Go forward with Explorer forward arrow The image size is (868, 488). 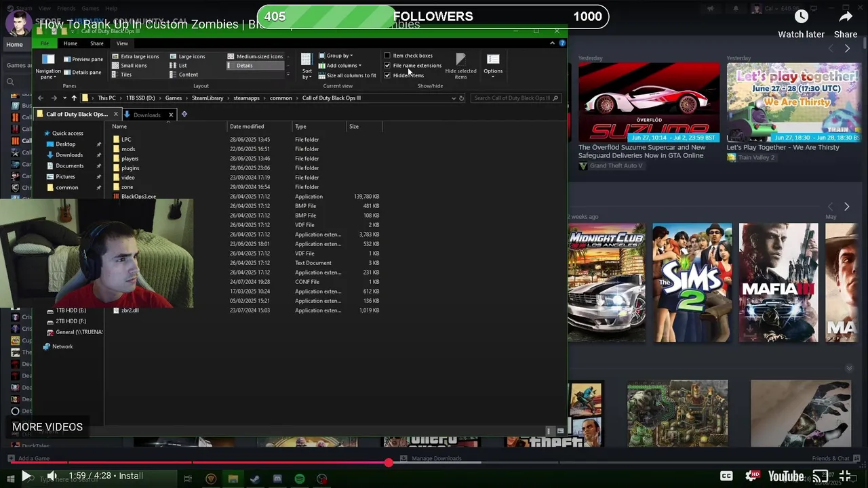click(54, 98)
